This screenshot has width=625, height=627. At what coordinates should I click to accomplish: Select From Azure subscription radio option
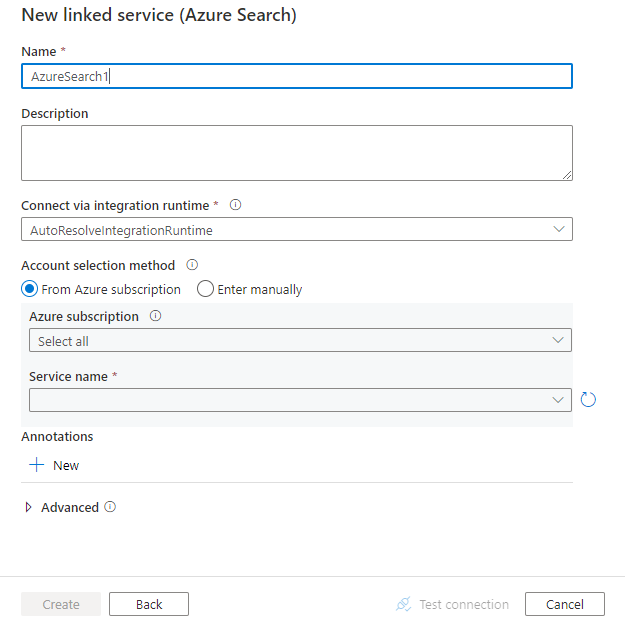30,289
